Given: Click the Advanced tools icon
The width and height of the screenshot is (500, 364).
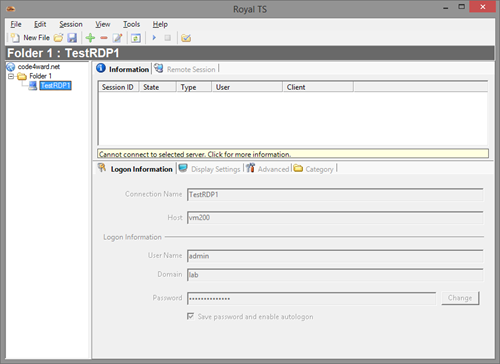Looking at the screenshot, I should coord(251,168).
